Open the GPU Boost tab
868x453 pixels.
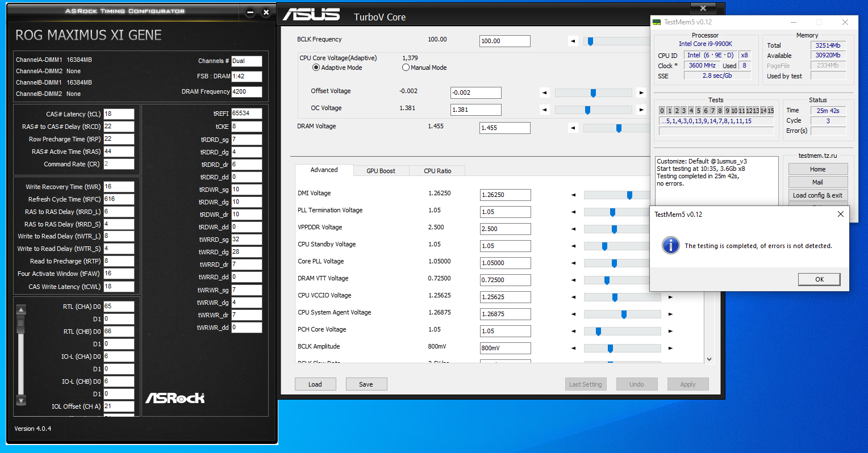[381, 171]
